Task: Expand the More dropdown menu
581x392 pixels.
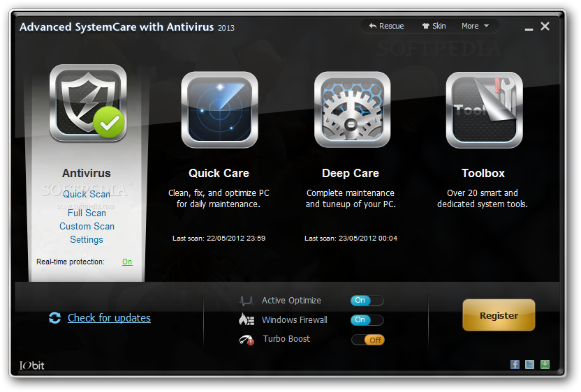Action: click(x=476, y=26)
